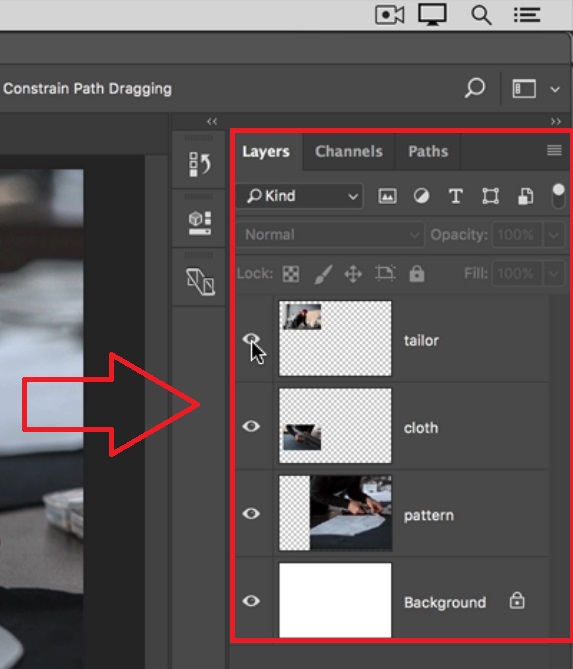
Task: Click the Background layer lock icon
Action: click(x=517, y=601)
